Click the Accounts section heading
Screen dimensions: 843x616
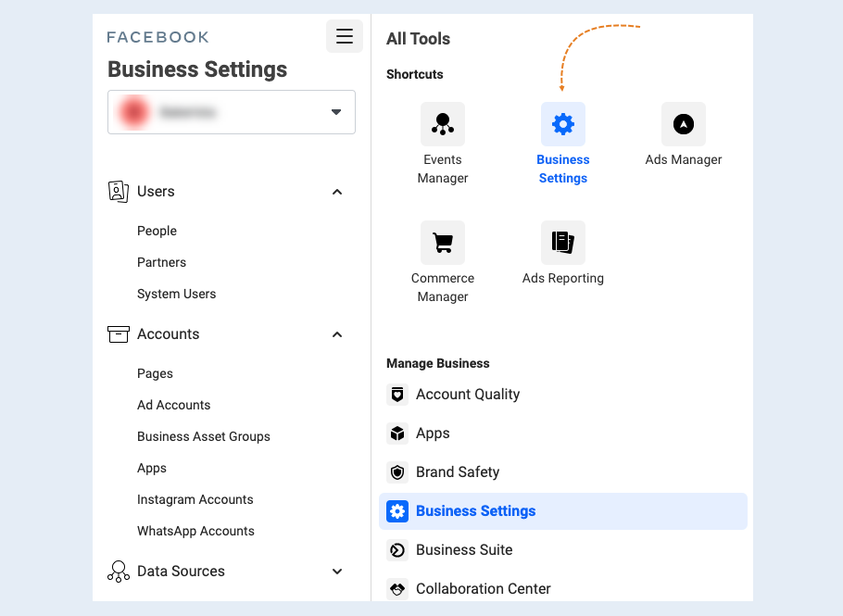(x=169, y=334)
